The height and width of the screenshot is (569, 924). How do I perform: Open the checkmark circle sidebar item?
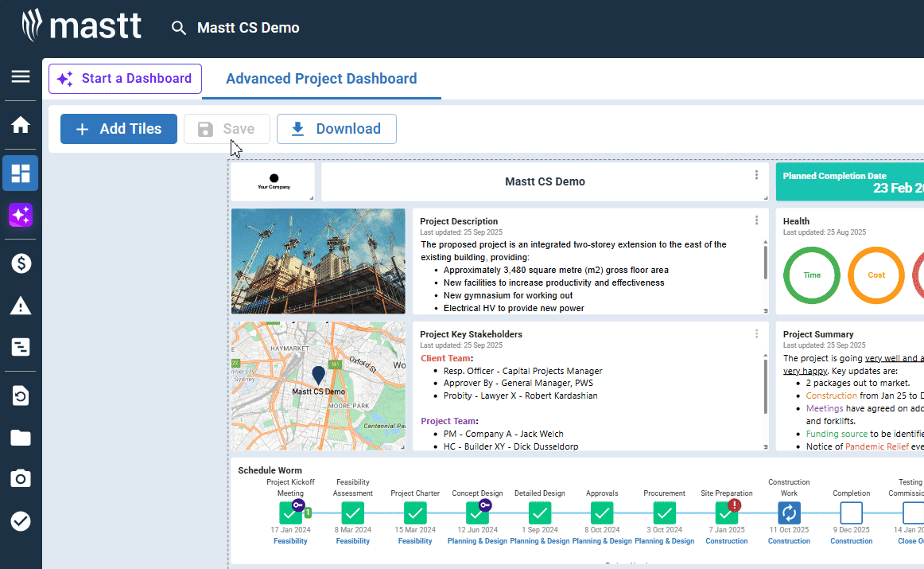[x=20, y=521]
